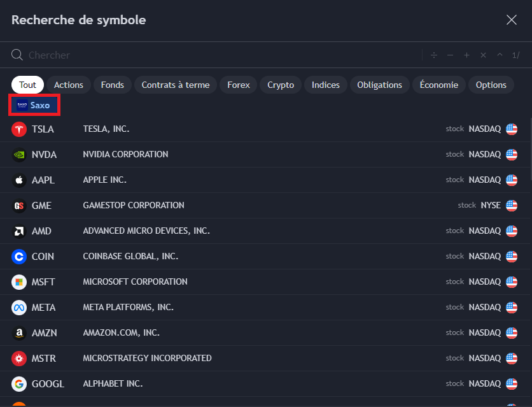The width and height of the screenshot is (532, 407).
Task: Click the GameStop logo icon
Action: coord(19,205)
